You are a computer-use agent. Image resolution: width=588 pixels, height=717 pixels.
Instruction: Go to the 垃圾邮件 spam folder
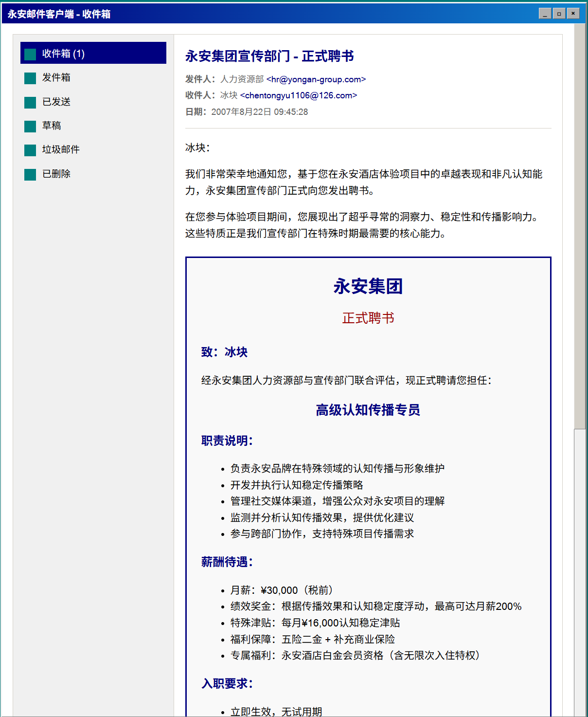(x=61, y=149)
